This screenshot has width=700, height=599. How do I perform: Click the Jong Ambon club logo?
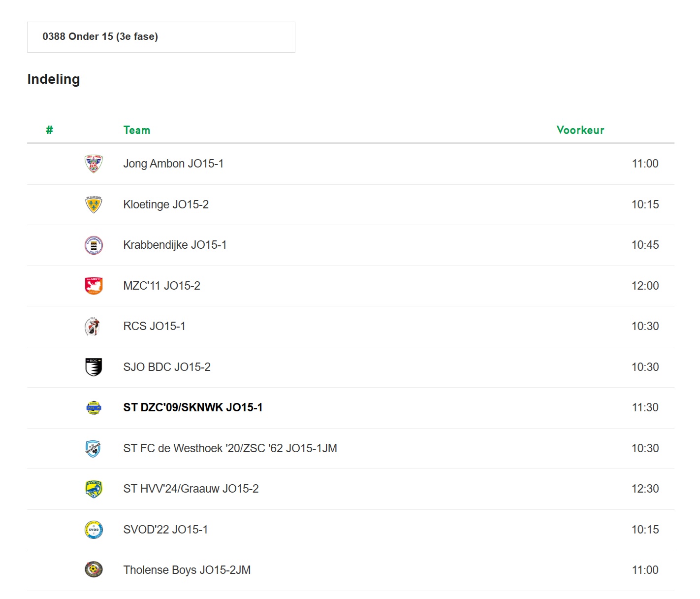pyautogui.click(x=94, y=164)
